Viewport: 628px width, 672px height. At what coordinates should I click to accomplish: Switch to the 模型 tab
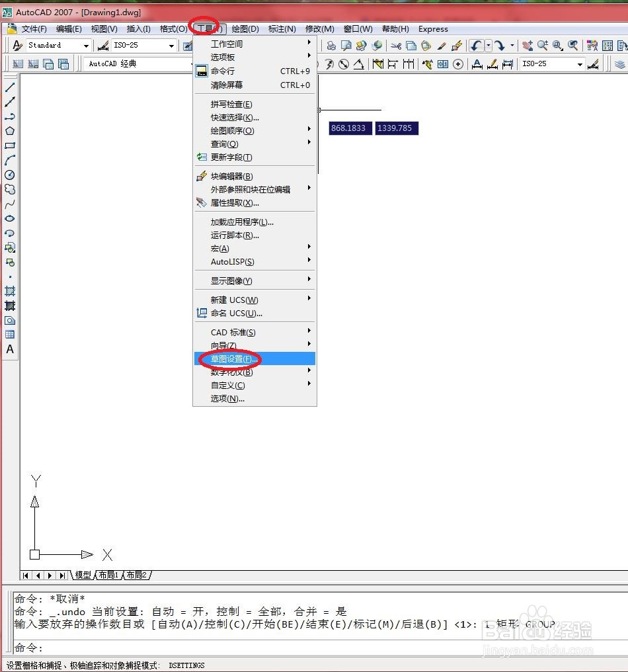click(83, 575)
